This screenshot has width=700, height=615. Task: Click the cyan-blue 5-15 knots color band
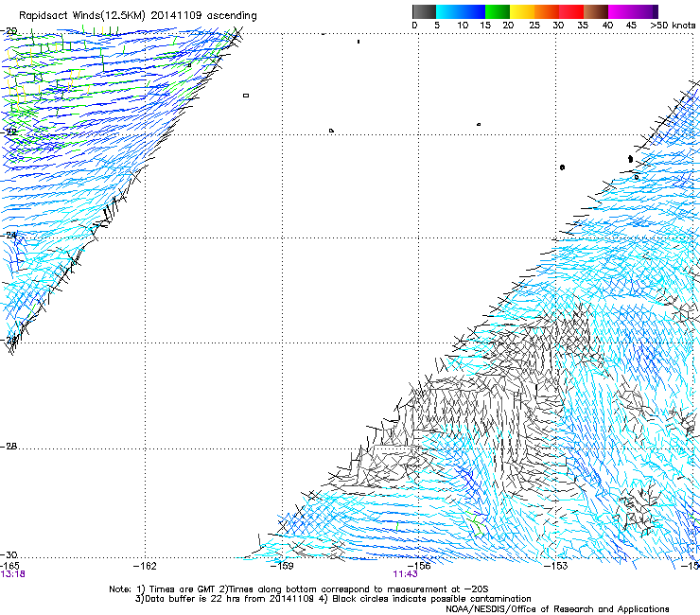(461, 11)
